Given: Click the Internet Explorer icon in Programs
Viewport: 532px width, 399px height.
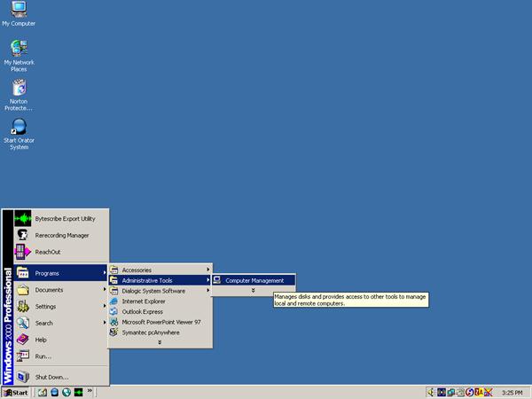Looking at the screenshot, I should (114, 301).
